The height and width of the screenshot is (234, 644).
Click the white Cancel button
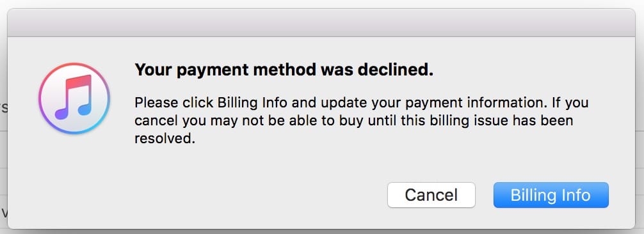(431, 195)
